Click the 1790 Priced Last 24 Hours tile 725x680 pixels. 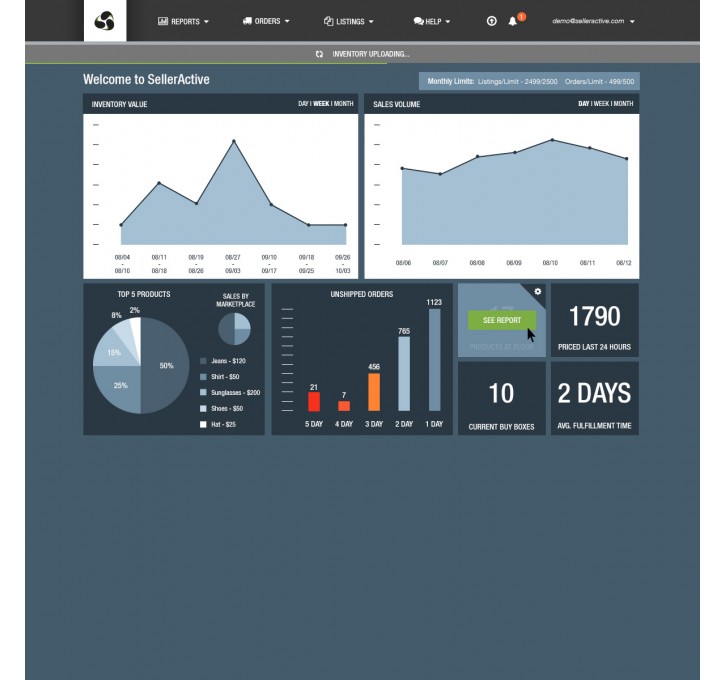tap(595, 320)
